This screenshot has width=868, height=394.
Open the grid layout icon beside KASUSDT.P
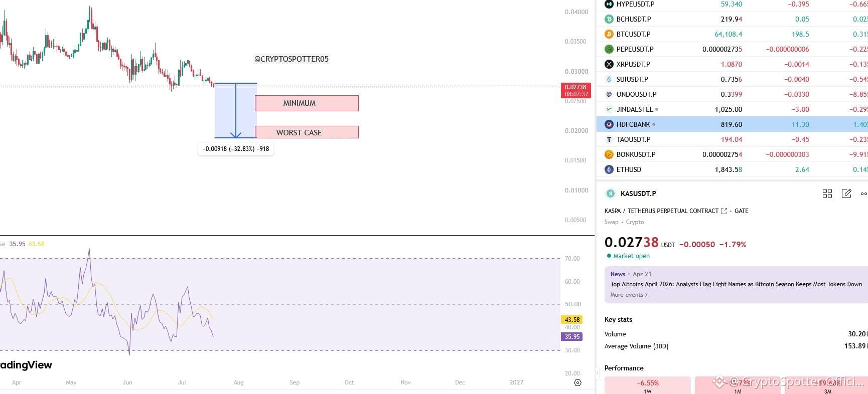point(827,193)
